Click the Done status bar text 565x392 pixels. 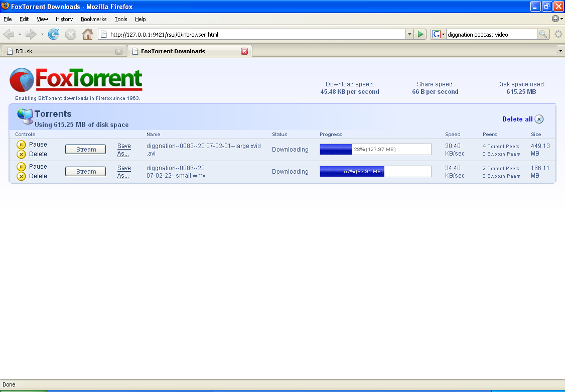[x=9, y=384]
